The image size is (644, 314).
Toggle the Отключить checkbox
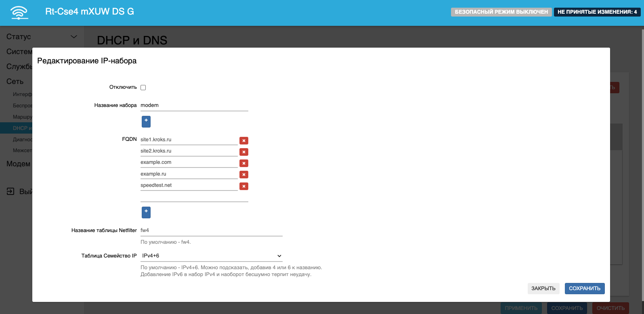143,88
